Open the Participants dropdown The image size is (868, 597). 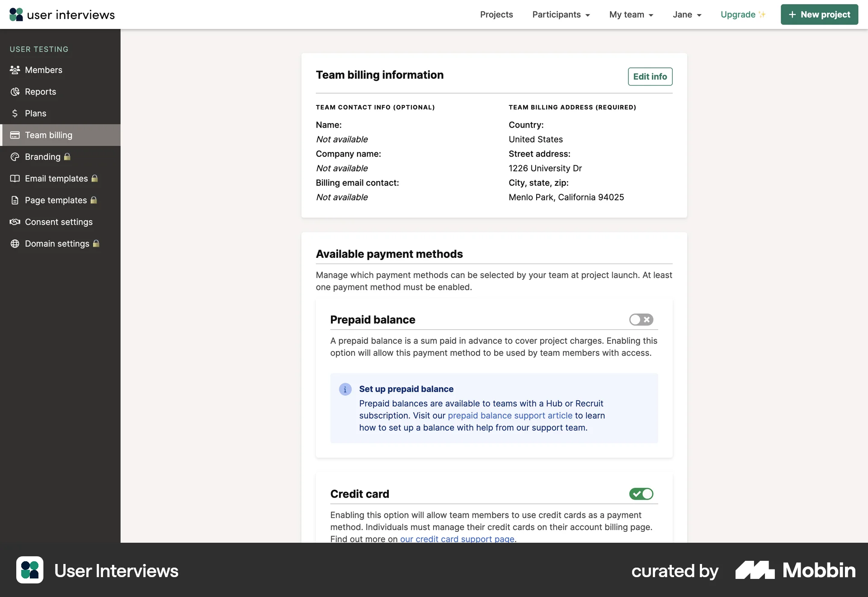(561, 14)
